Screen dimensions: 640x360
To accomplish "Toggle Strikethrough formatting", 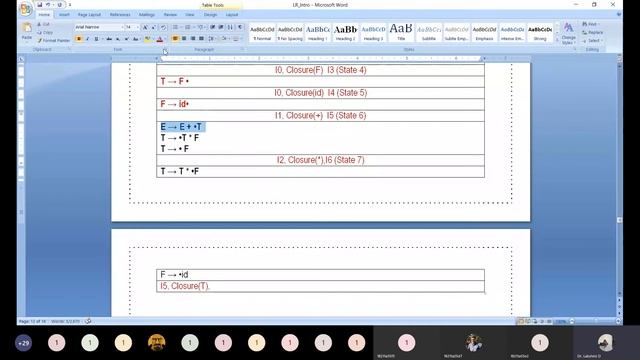I will 109,39.
